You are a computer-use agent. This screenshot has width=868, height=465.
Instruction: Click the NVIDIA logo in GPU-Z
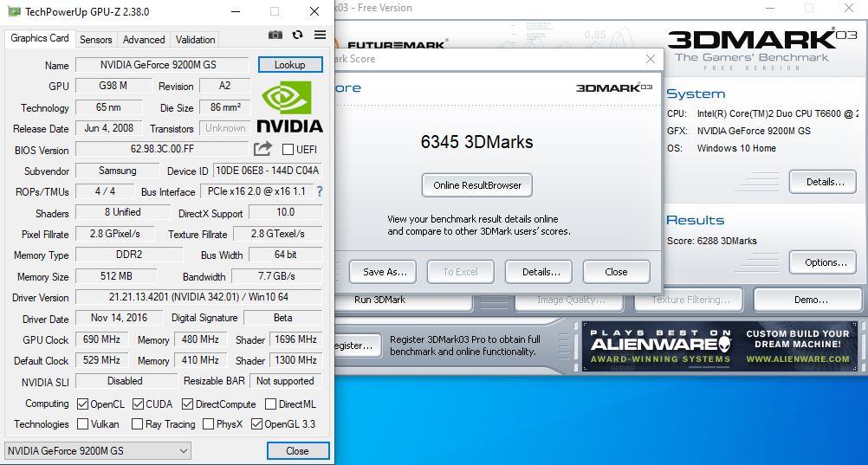pos(289,107)
